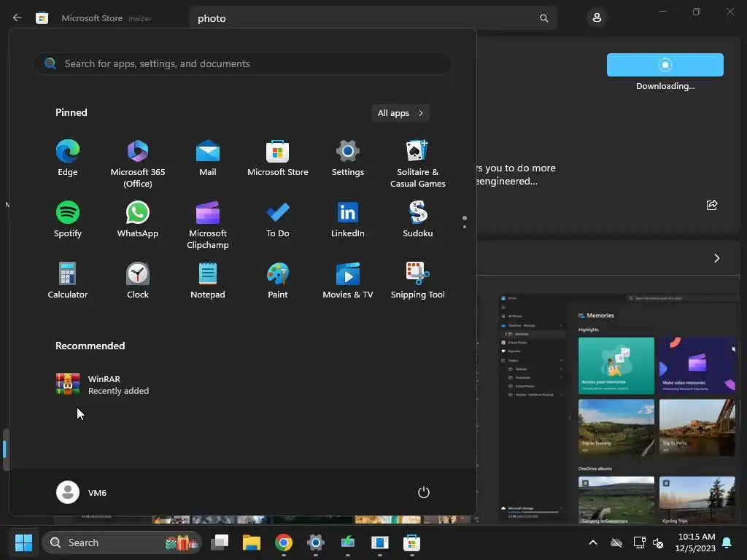
Task: Switch to Microsoft Store taskbar icon
Action: 411,542
